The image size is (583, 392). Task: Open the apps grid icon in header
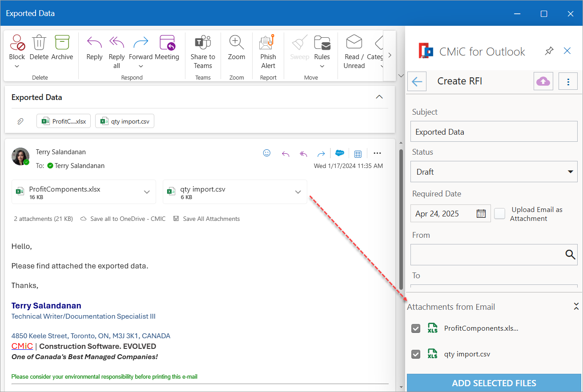click(x=358, y=154)
